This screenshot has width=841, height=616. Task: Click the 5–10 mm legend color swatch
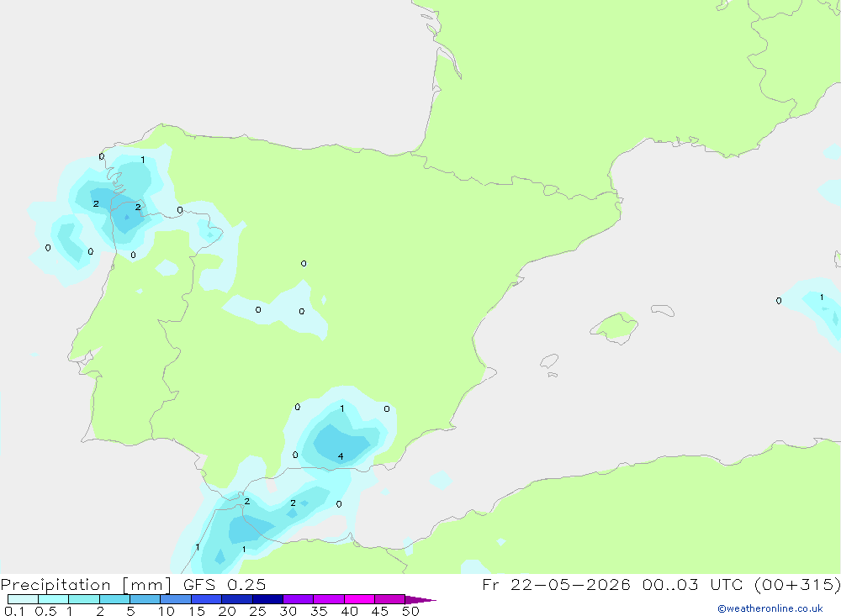pyautogui.click(x=145, y=599)
